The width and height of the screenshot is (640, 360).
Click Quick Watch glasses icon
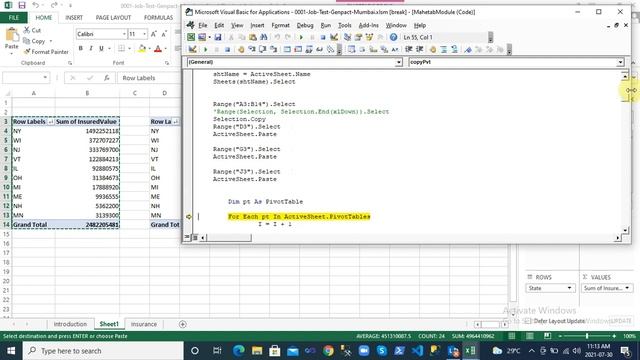tap(320, 49)
